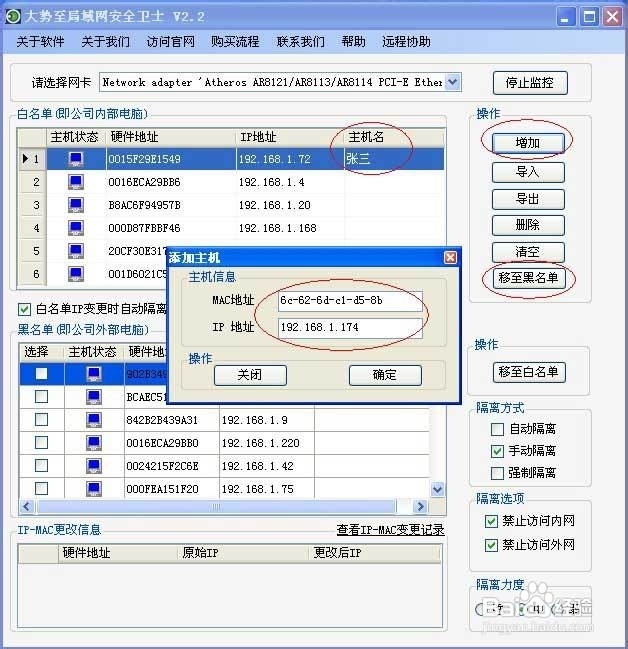The width and height of the screenshot is (628, 649).
Task: Click the MAC地址 input field
Action: pos(350,301)
